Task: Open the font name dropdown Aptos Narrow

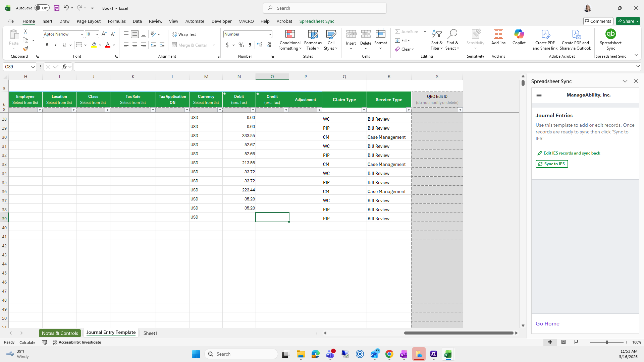Action: (82, 34)
